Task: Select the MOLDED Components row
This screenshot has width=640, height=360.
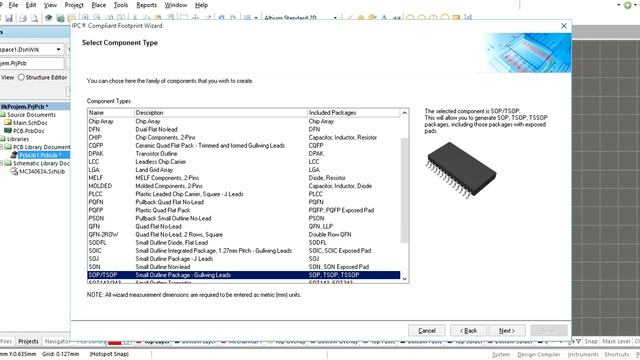Action: click(244, 186)
